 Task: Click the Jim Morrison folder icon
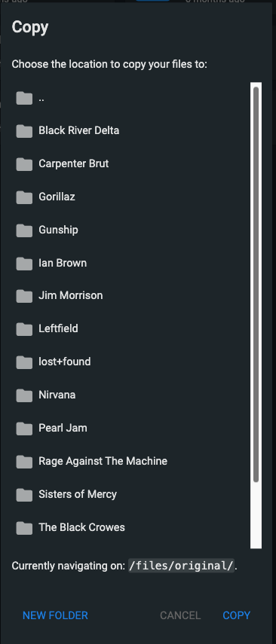pos(24,296)
